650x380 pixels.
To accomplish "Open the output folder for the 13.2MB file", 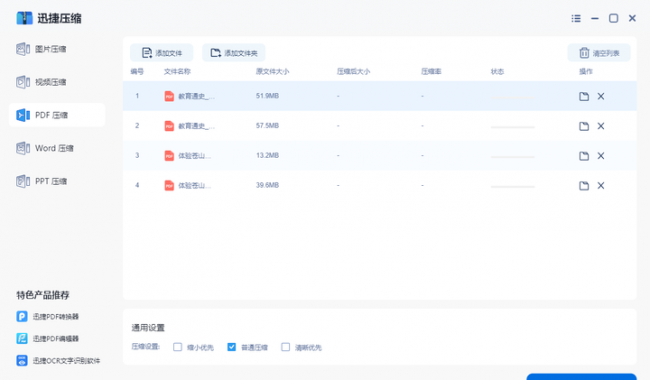I will click(584, 156).
